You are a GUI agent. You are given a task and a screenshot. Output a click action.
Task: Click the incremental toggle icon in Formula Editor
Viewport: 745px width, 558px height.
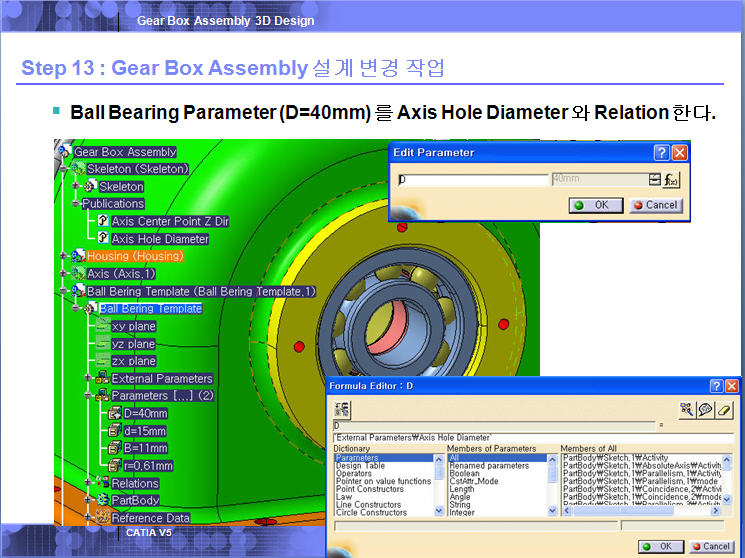[x=342, y=409]
